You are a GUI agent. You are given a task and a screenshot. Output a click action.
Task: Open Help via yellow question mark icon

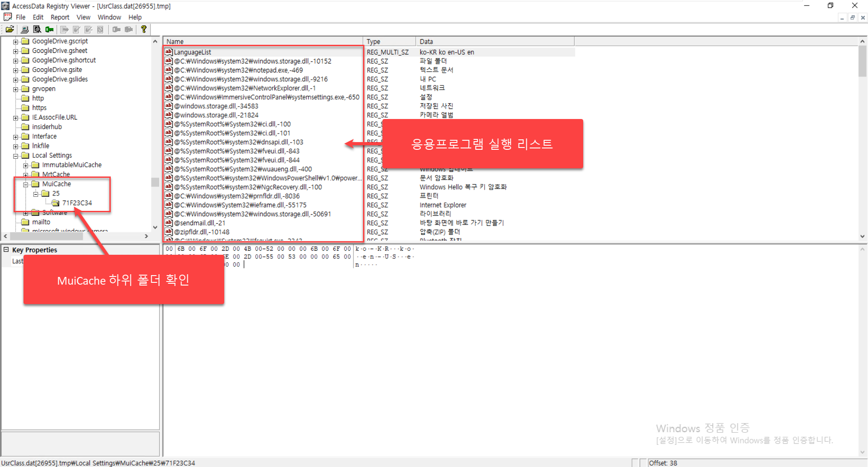144,29
